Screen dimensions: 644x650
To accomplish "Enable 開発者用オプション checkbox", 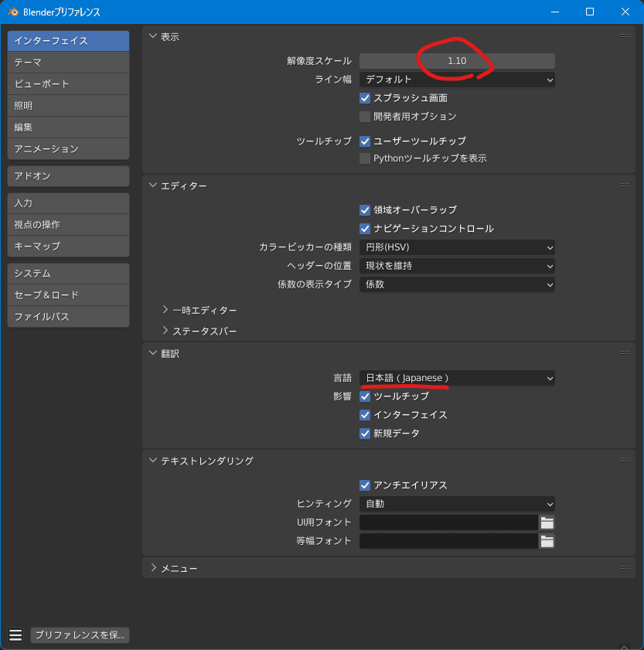I will pyautogui.click(x=365, y=117).
